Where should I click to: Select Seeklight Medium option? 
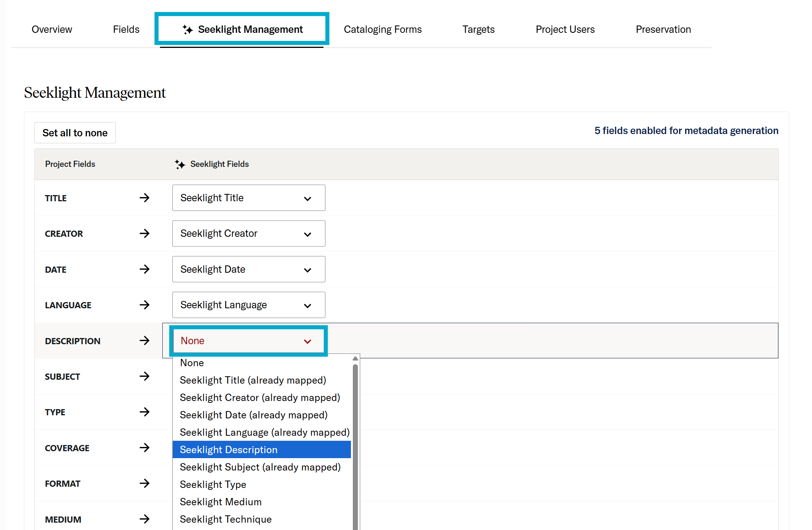pos(262,502)
